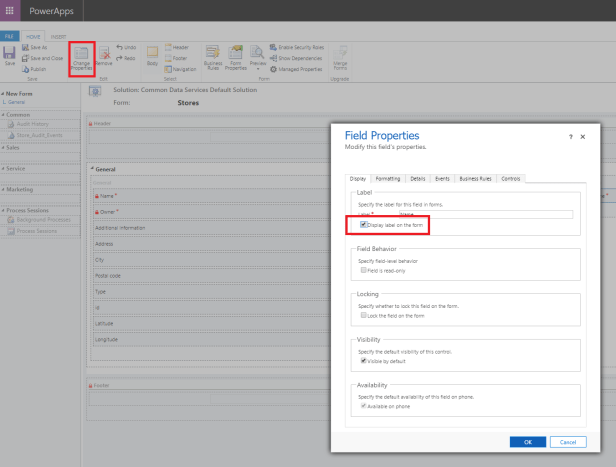Open the app launcher waffle icon

tap(10, 10)
